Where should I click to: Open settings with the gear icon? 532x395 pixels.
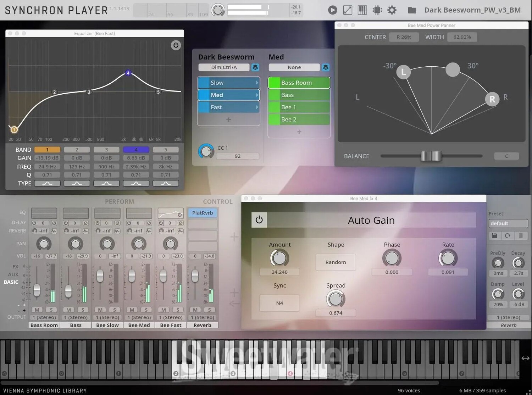[392, 10]
